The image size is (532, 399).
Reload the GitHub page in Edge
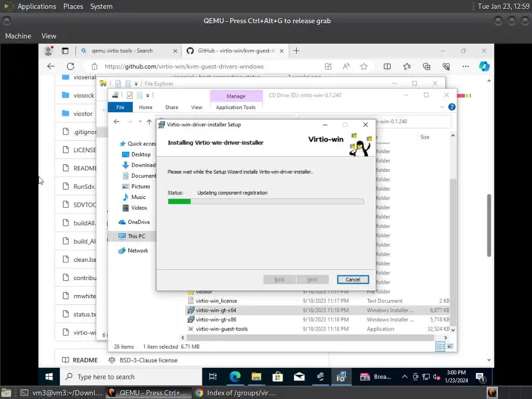[71, 66]
